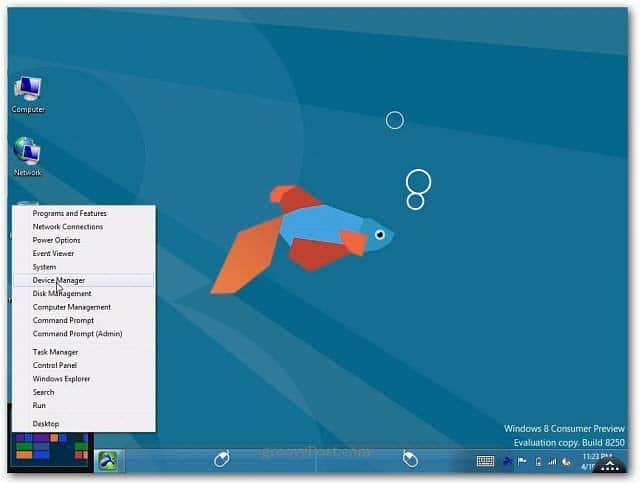Open Command Prompt from the menu
The width and height of the screenshot is (640, 485).
[63, 320]
